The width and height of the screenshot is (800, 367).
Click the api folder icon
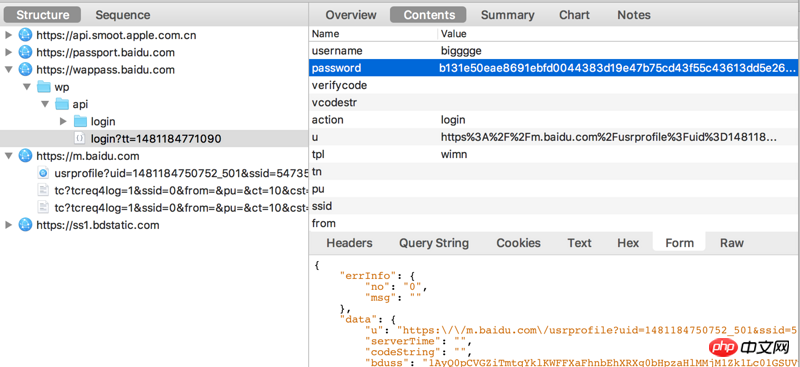[62, 104]
